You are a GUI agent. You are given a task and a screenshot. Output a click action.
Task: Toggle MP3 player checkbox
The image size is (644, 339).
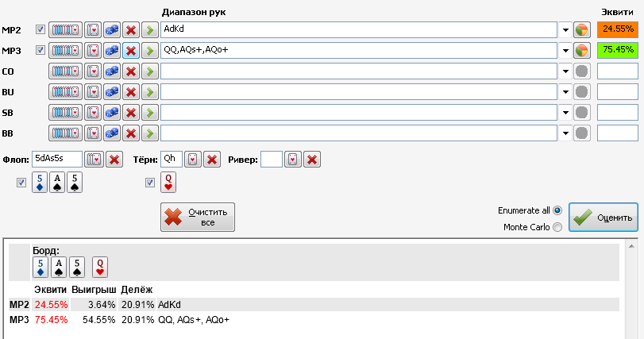click(40, 50)
